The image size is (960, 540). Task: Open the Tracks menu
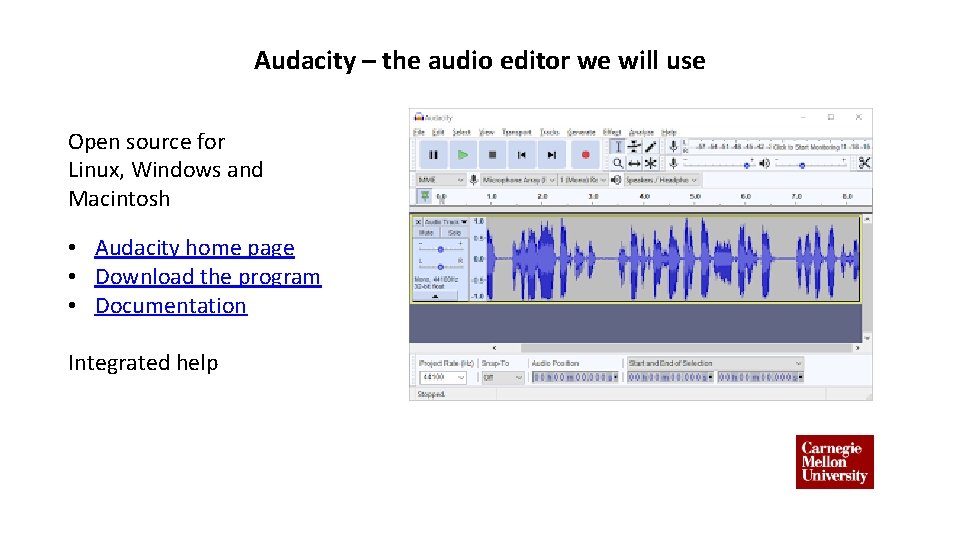point(549,132)
